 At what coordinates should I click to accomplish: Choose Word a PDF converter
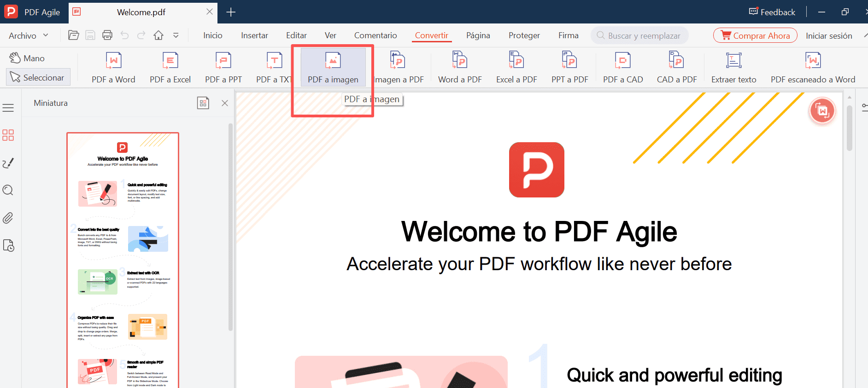[460, 68]
